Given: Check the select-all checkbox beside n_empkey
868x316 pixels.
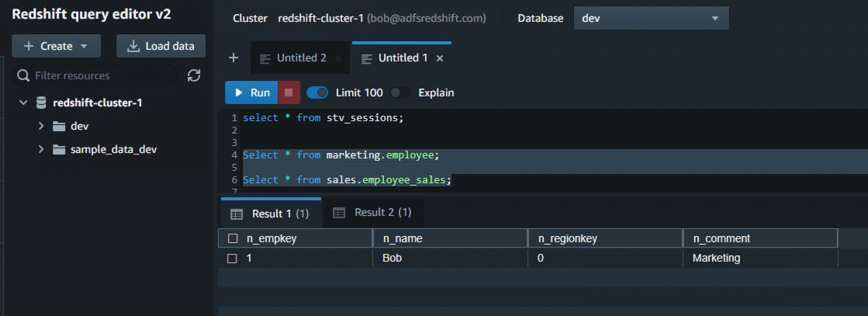Looking at the screenshot, I should pos(233,238).
